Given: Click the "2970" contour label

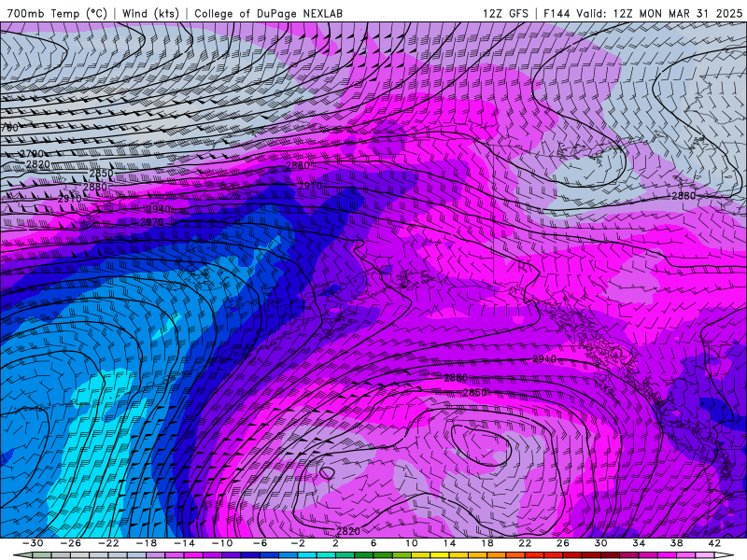Looking at the screenshot, I should pos(152,222).
